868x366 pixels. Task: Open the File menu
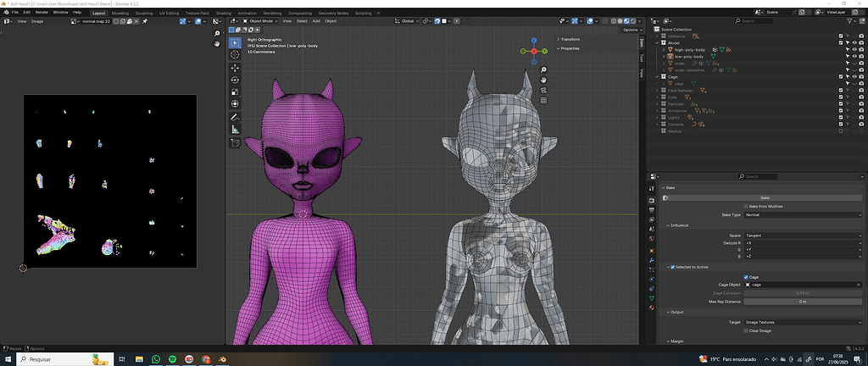coord(15,12)
